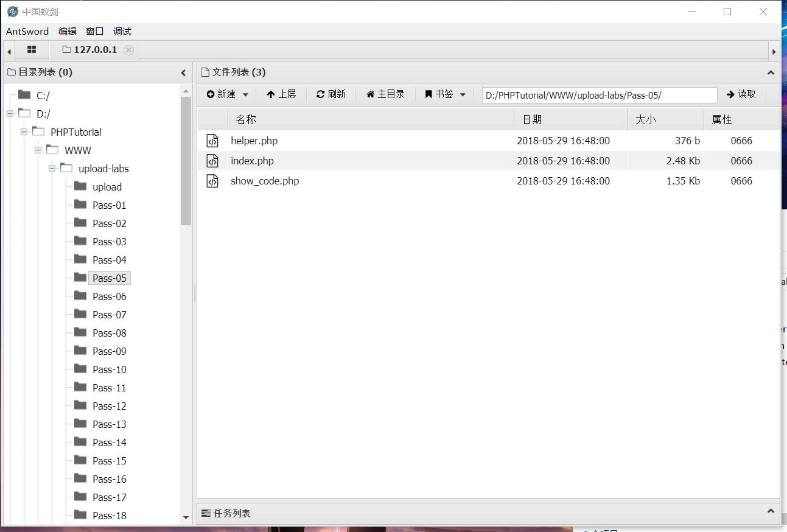Open the 新建 dropdown
Viewport: 787px width, 532px height.
click(228, 94)
